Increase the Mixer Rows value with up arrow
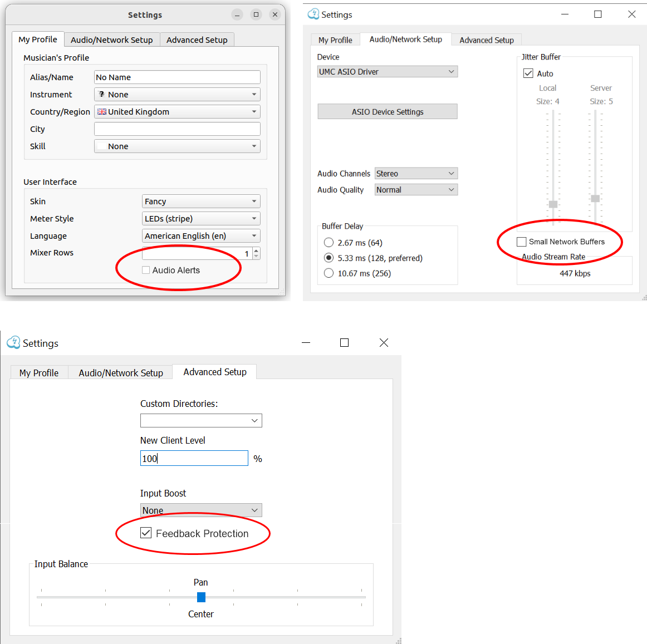The width and height of the screenshot is (647, 644). click(x=256, y=250)
